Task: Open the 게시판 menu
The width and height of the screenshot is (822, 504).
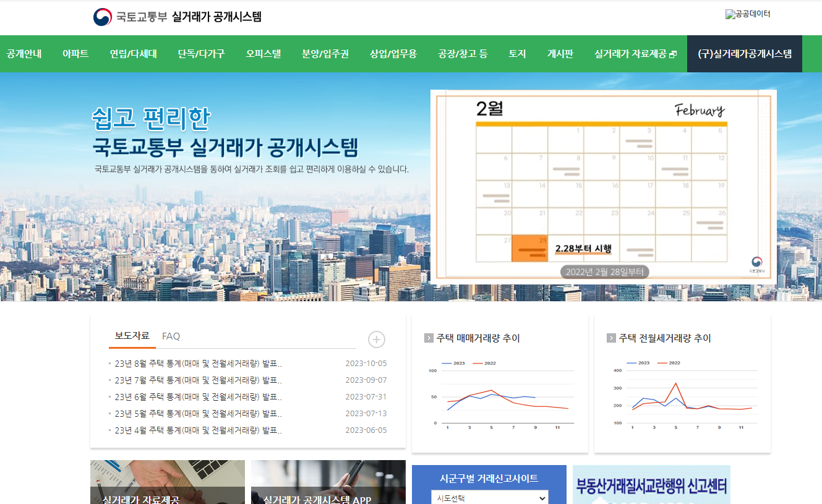Action: tap(560, 54)
